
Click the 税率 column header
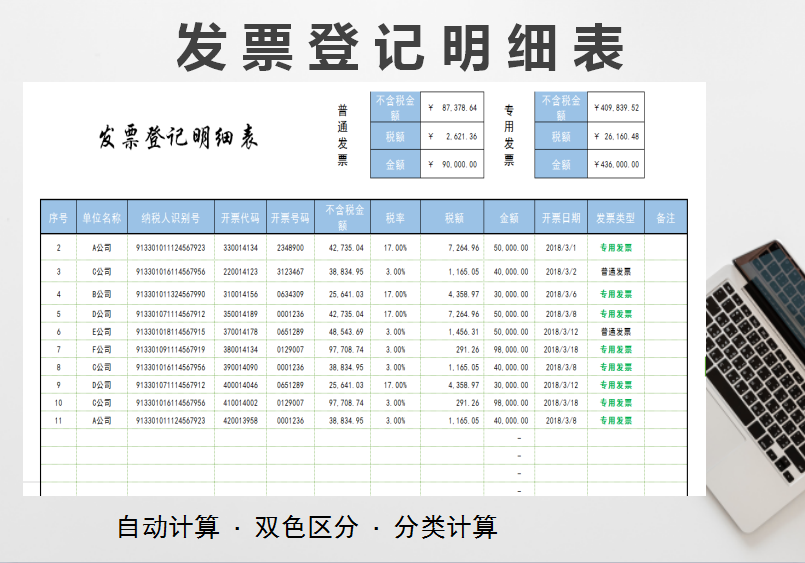point(395,218)
